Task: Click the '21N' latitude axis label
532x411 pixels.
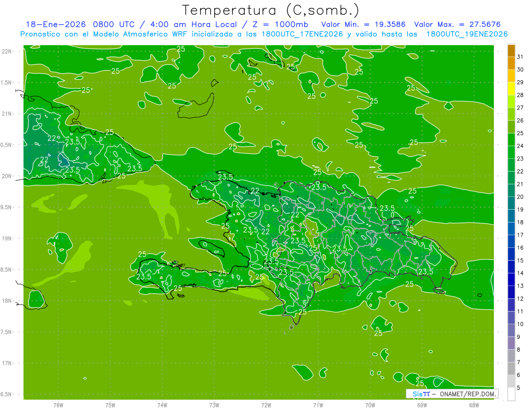Action: [7, 114]
